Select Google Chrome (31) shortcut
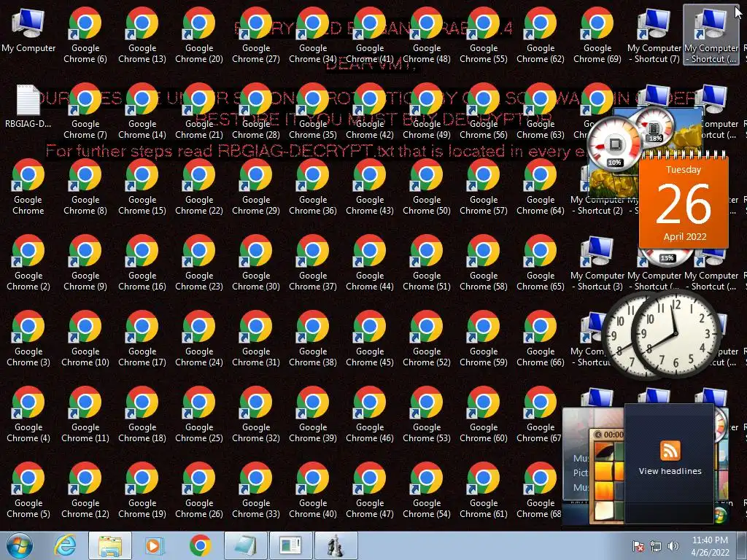 coord(256,338)
